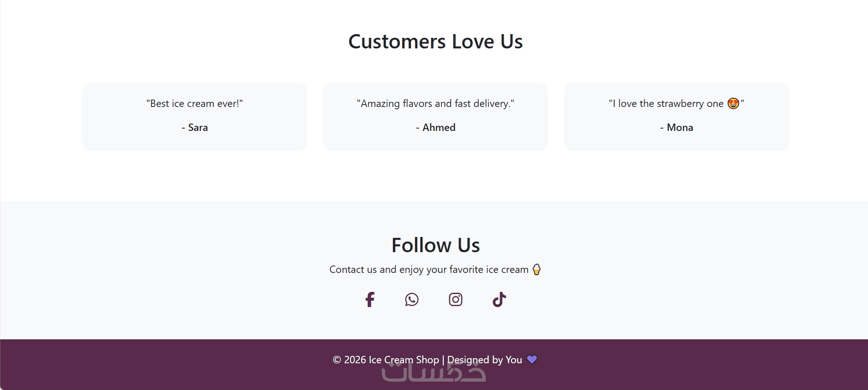Click the reviewer name "- Sara"
The image size is (868, 390).
pos(195,128)
